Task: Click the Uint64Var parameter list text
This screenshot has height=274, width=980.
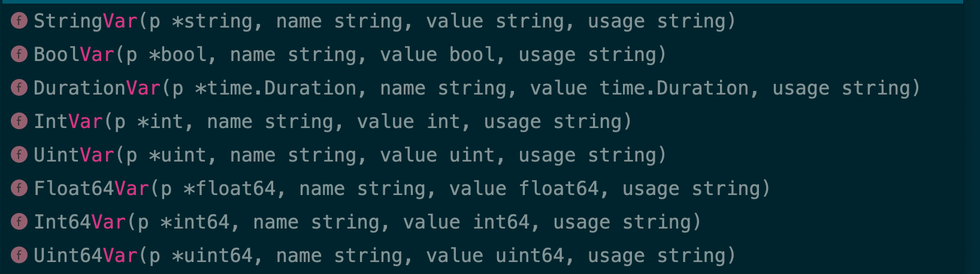Action: tap(437, 255)
